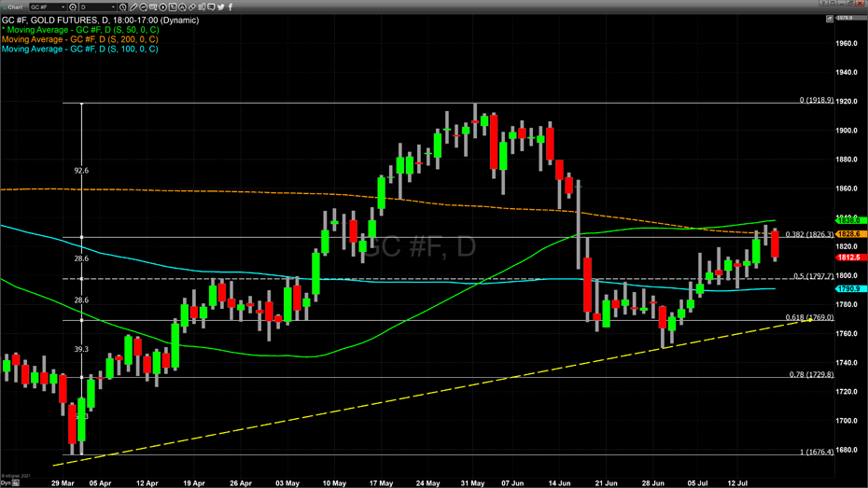Screen dimensions: 868x488
Task: Click the Facebook share icon
Action: (x=231, y=7)
